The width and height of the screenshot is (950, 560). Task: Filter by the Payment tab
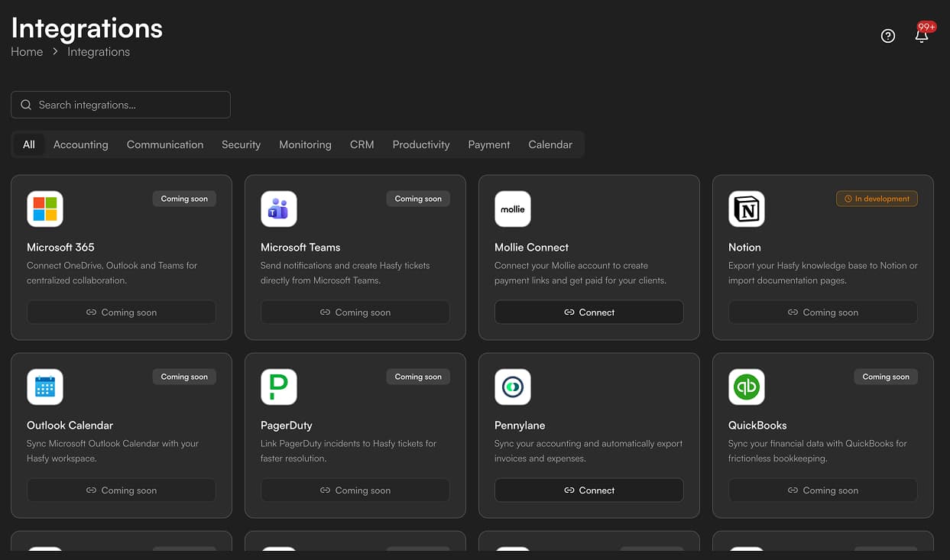(489, 144)
